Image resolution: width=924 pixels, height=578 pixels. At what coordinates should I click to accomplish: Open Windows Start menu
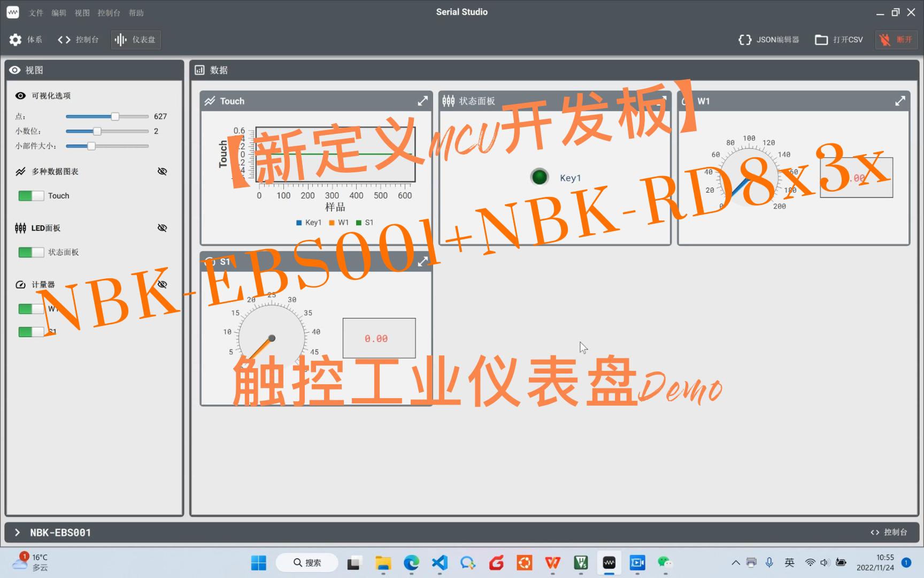coord(259,562)
